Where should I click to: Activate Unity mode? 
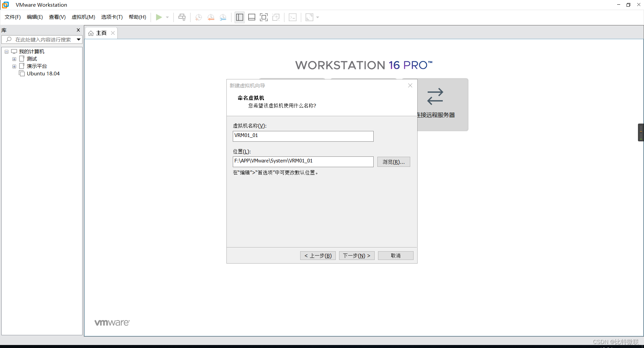pyautogui.click(x=276, y=17)
